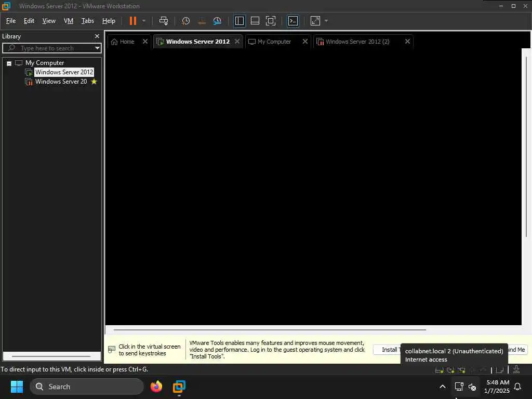Toggle the thumbnail bar view icon
532x399 pixels.
click(255, 21)
